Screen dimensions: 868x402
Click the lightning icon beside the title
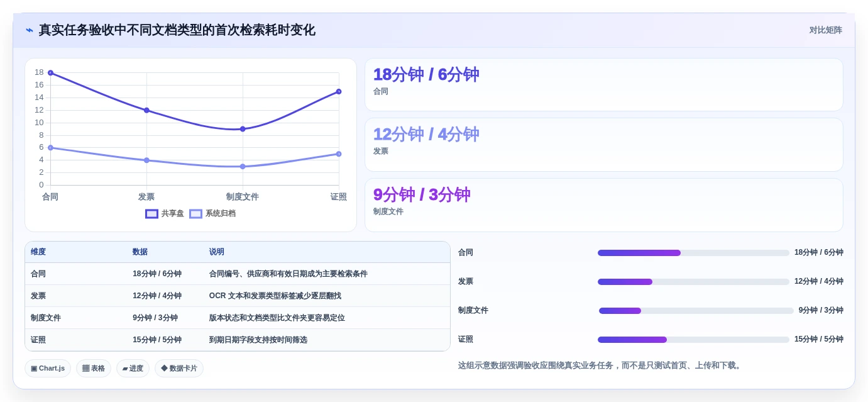click(30, 30)
